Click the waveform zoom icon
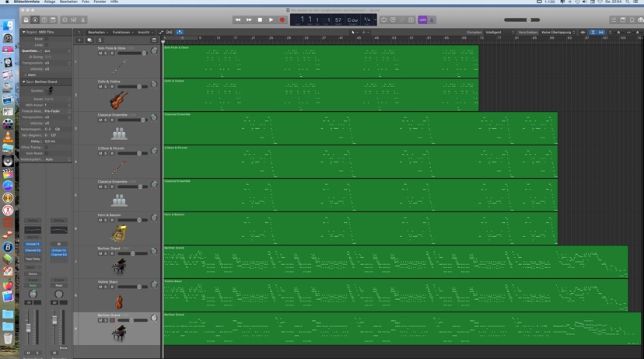 pos(583,32)
